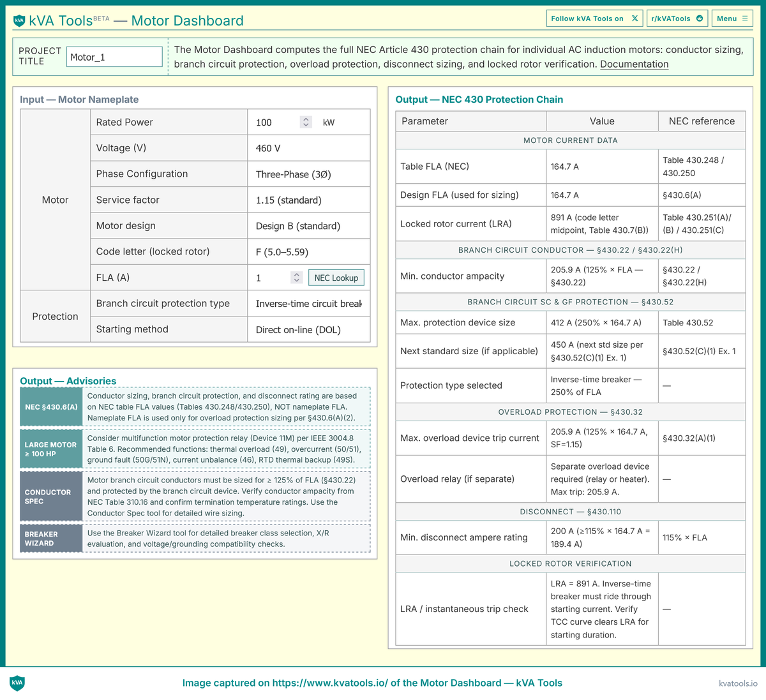Viewport: 766px width, 700px height.
Task: Open the Branch circuit protection type dropdown
Action: pyautogui.click(x=309, y=304)
